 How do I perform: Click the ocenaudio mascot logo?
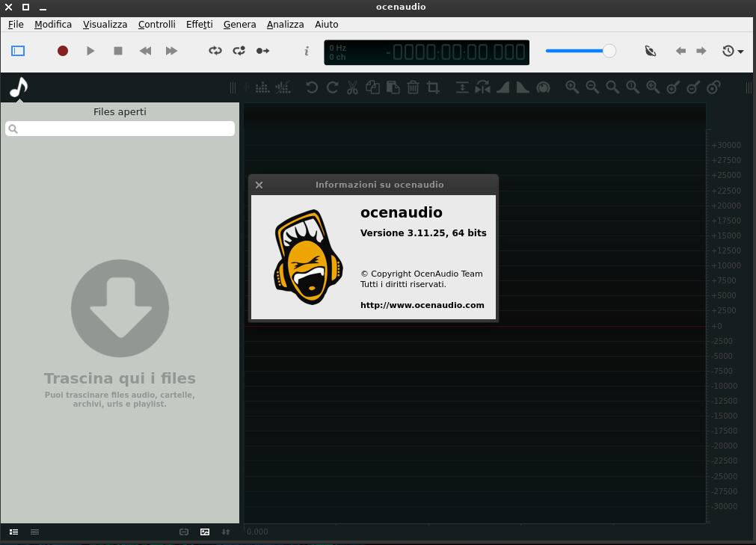tap(309, 257)
